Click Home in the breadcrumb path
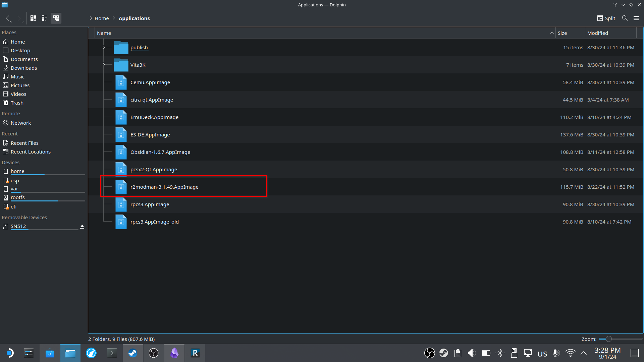This screenshot has height=362, width=644. click(102, 18)
